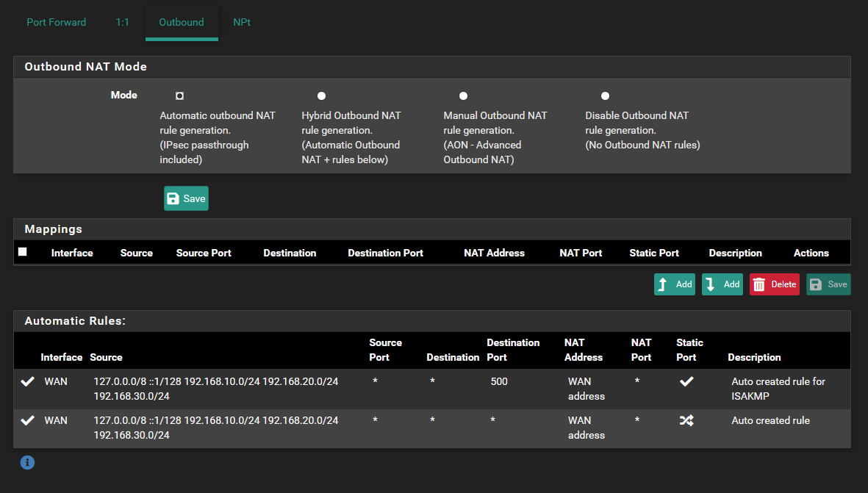Screen dimensions: 868x493
Task: Open the NPt tab
Action: tap(242, 22)
